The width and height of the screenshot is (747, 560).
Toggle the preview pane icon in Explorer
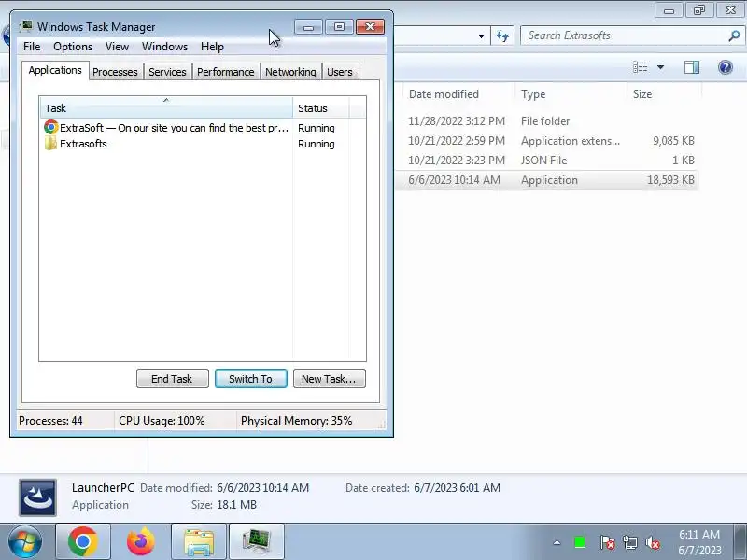(692, 67)
